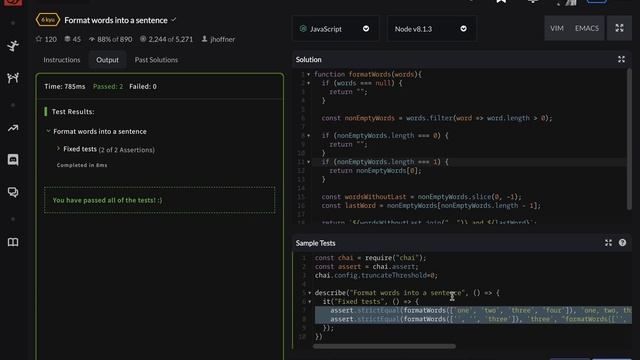The width and height of the screenshot is (640, 360).
Task: Click 'Time: 785ms' in the output
Action: 64,87
